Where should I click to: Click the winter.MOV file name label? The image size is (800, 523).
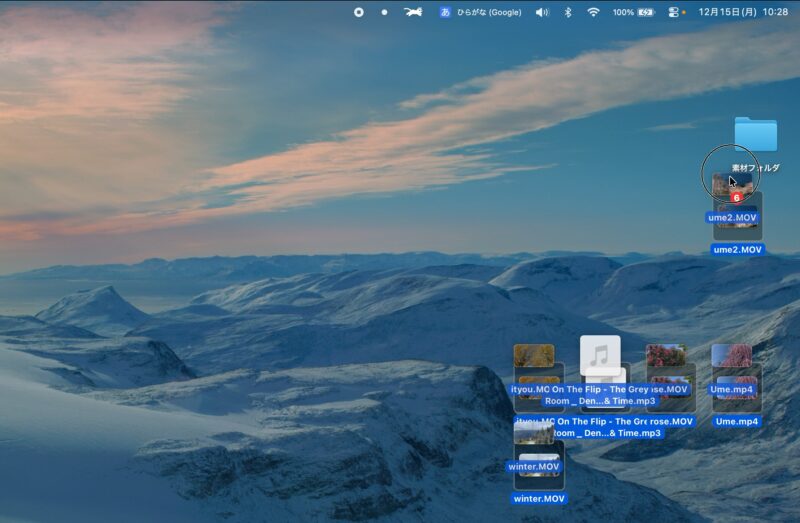(539, 498)
